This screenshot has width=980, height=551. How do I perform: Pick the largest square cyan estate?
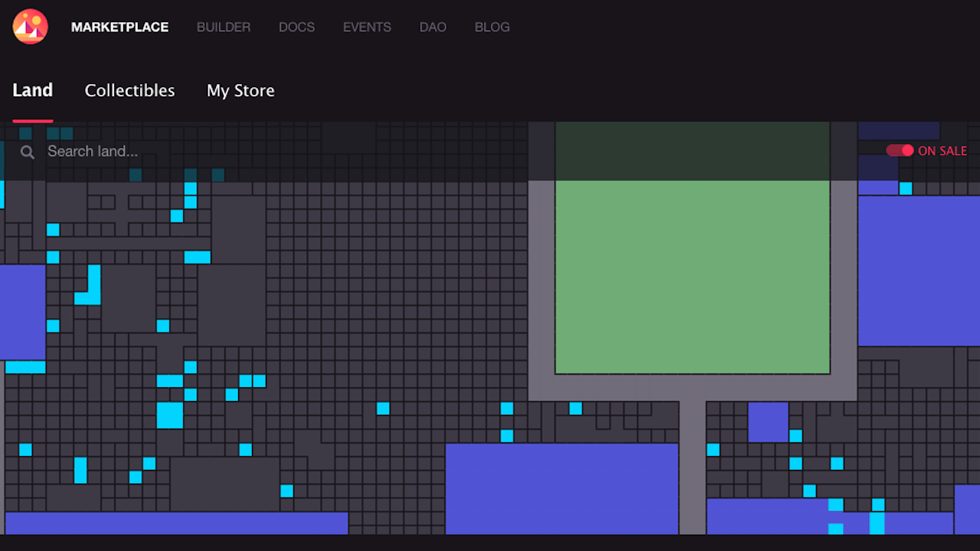[170, 415]
